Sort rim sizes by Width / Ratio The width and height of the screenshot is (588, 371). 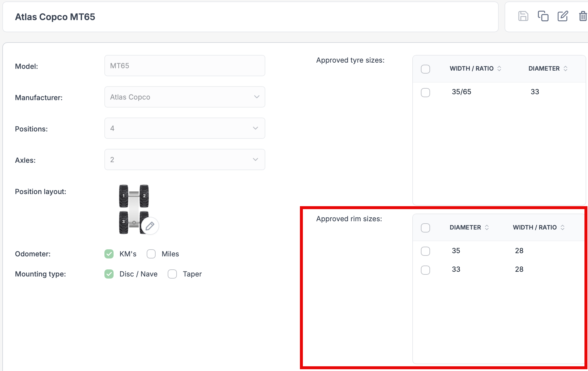562,227
